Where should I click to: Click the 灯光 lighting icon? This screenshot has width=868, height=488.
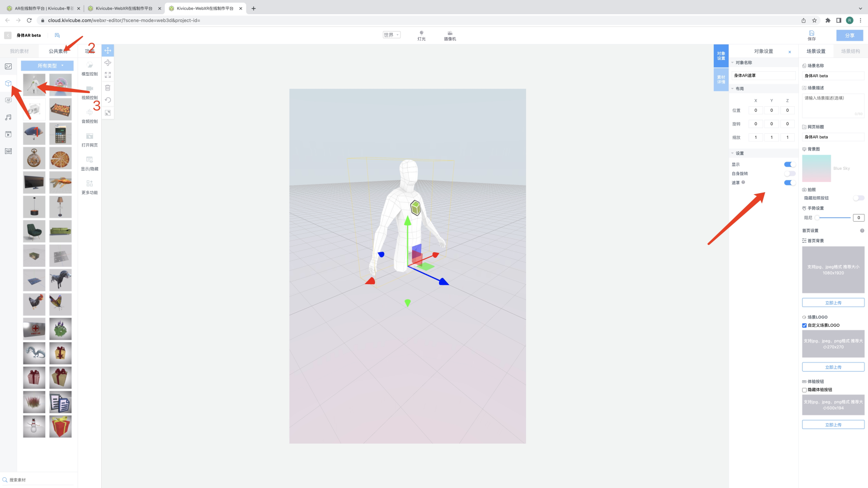coord(421,35)
